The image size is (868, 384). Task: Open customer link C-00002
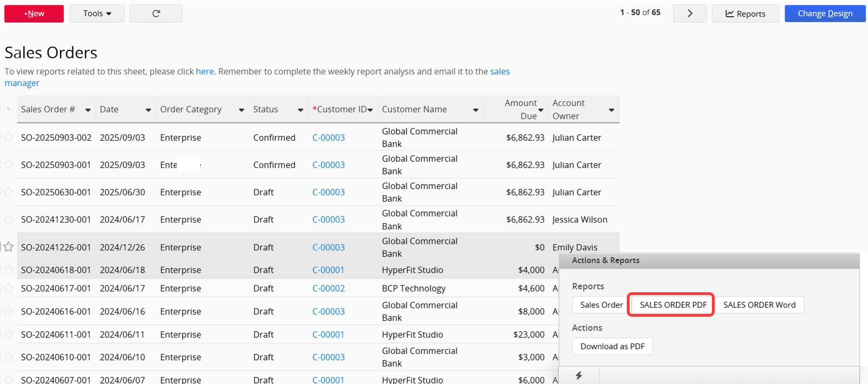[328, 288]
